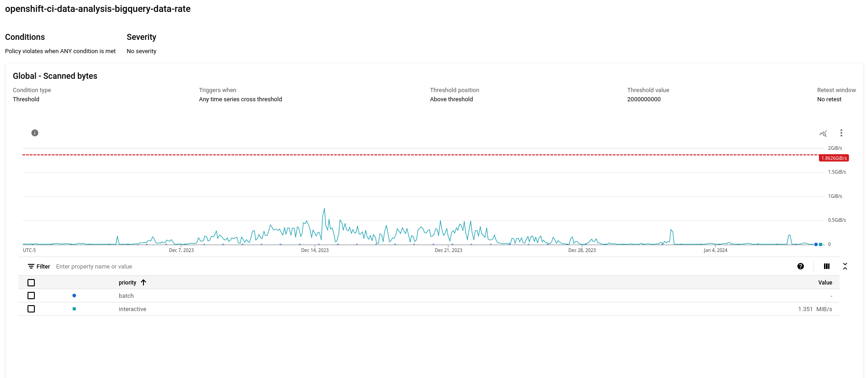This screenshot has height=378, width=868.
Task: Click the blue batch series dot
Action: (74, 296)
